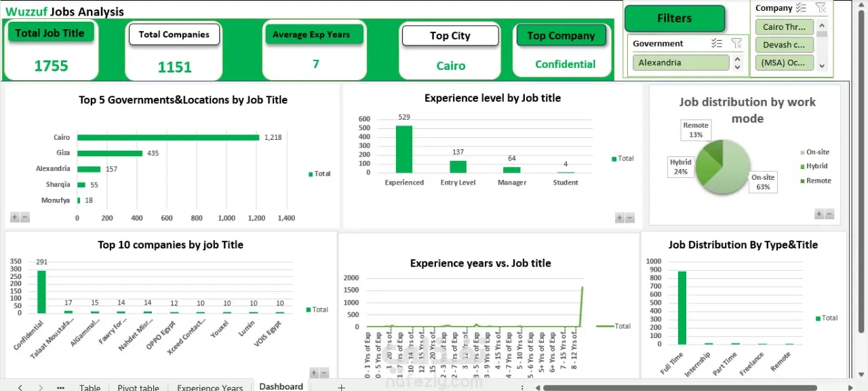Click the Manager column showing 64
This screenshot has width=868, height=391.
(x=512, y=170)
